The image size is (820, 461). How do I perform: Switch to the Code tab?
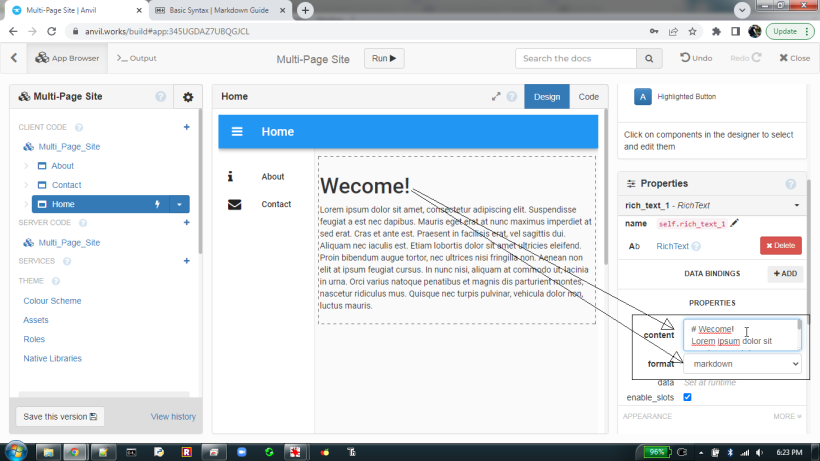(588, 97)
